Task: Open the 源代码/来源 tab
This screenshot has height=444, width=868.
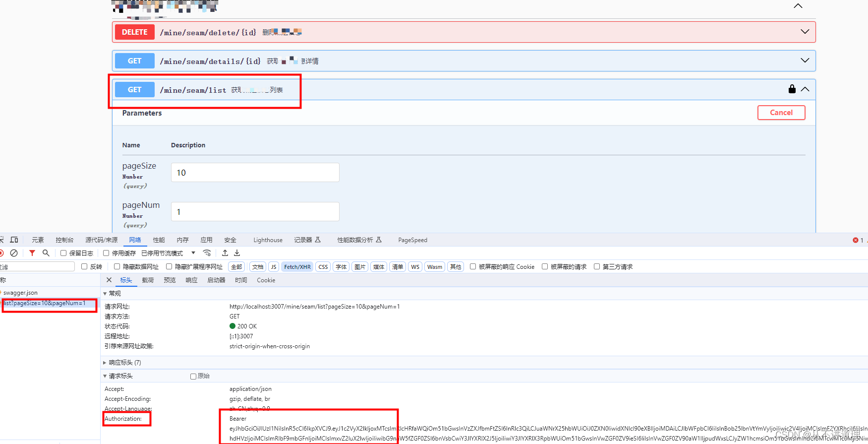Action: tap(101, 240)
